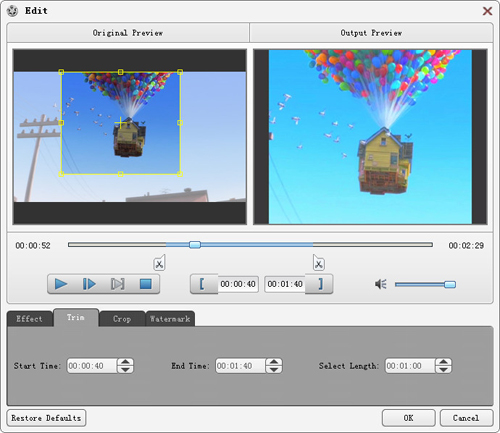This screenshot has width=500, height=433.
Task: Click the Output Preview video image
Action: [370, 137]
